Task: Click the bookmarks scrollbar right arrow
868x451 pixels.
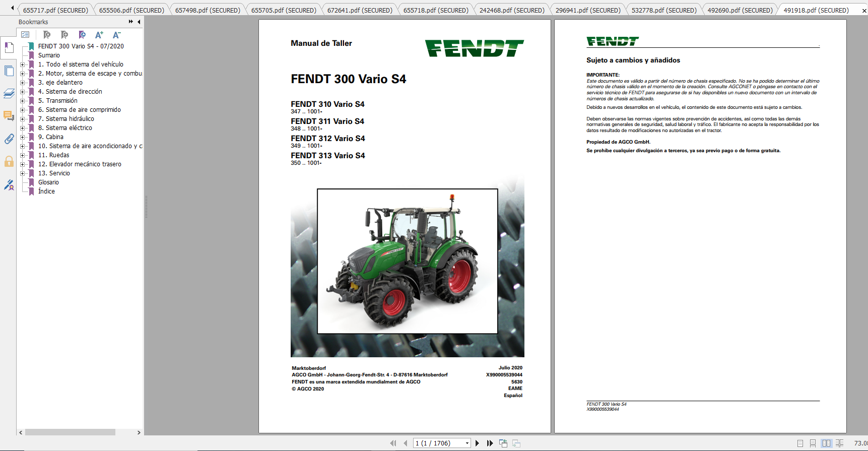Action: coord(139,432)
